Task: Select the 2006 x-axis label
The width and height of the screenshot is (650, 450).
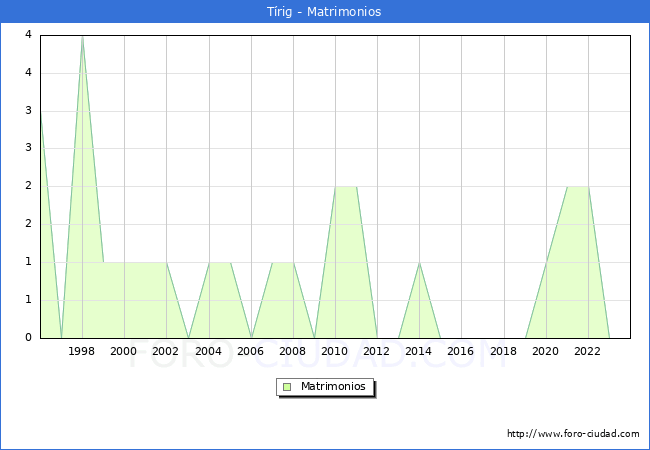Action: click(x=250, y=351)
